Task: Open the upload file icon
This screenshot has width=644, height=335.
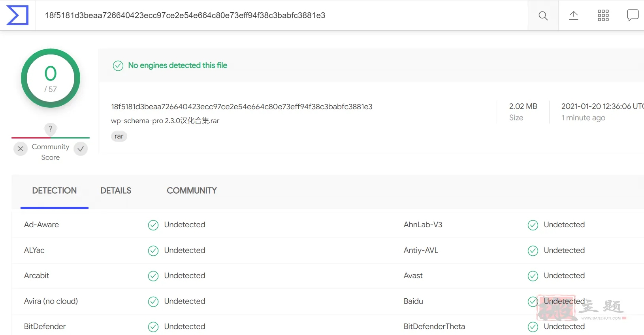Action: [x=573, y=15]
